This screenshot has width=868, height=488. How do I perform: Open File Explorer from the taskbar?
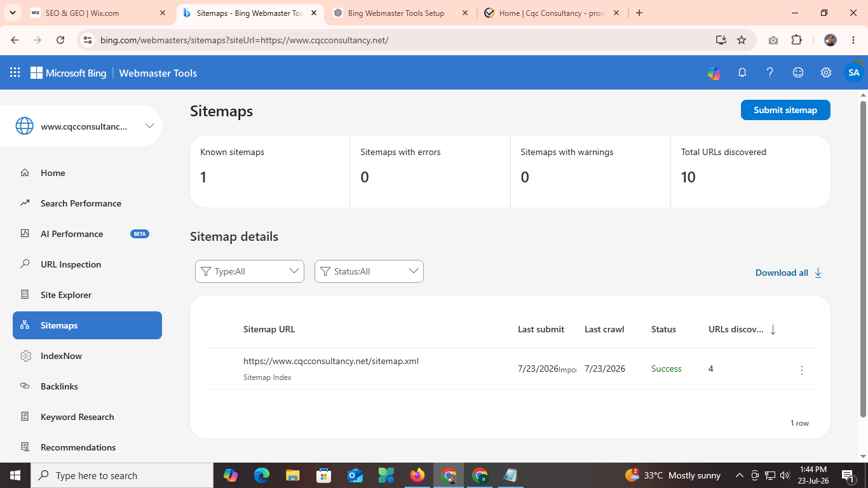pyautogui.click(x=292, y=475)
